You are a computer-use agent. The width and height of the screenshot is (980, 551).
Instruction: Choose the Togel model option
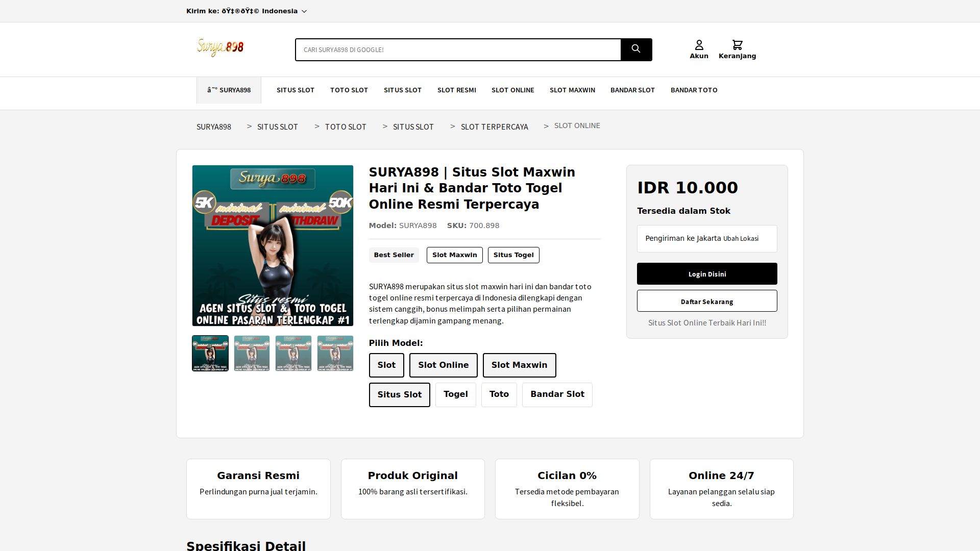pyautogui.click(x=456, y=395)
